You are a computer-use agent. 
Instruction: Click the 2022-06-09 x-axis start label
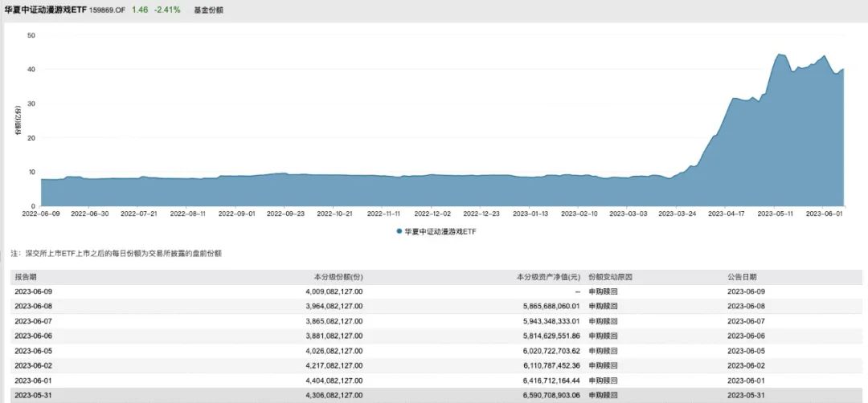click(40, 214)
